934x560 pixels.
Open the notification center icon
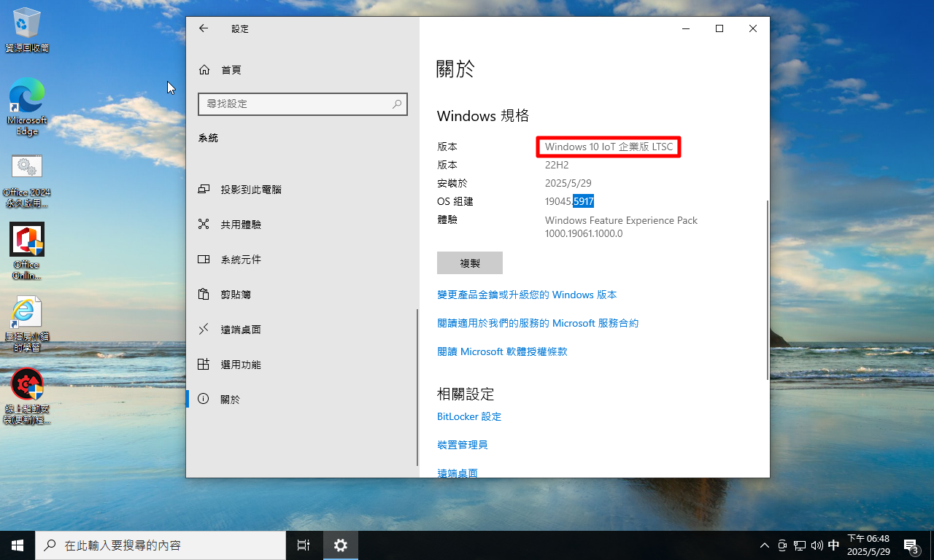pyautogui.click(x=911, y=545)
